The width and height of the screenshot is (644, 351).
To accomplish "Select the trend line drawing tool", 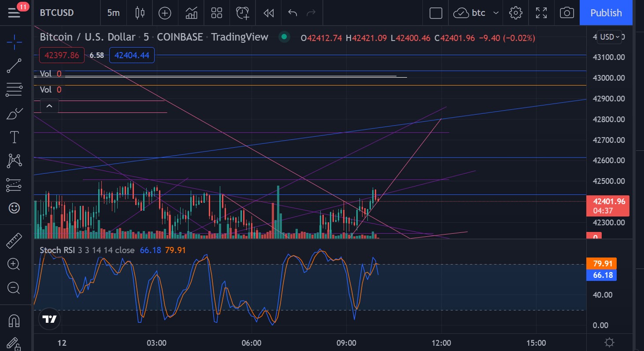I will click(x=14, y=66).
